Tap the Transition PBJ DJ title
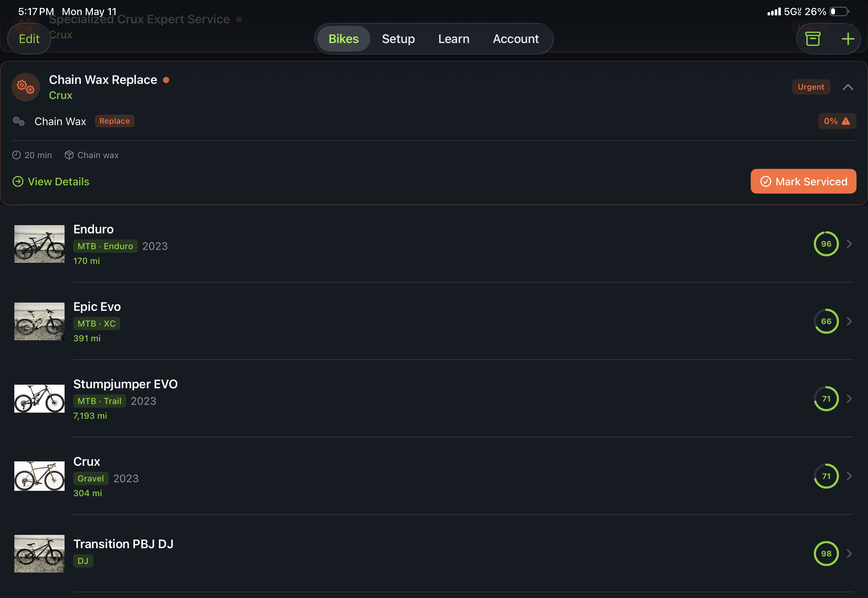This screenshot has width=868, height=598. pos(123,544)
